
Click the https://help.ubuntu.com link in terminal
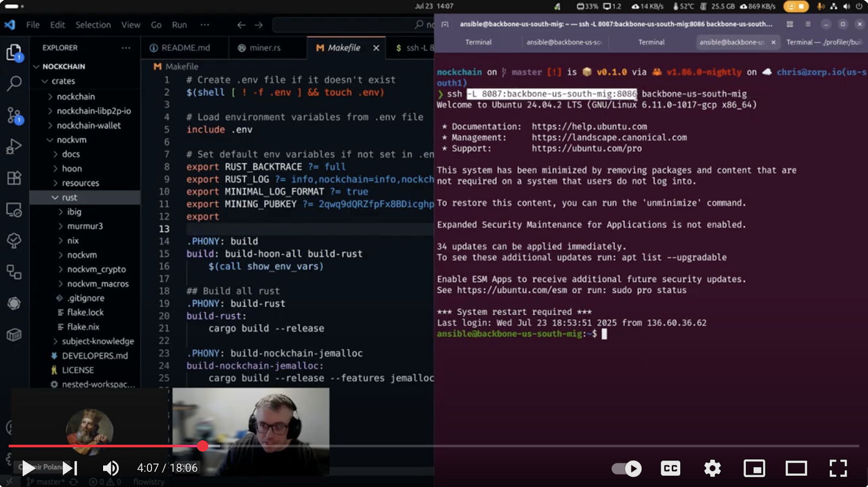tap(589, 126)
